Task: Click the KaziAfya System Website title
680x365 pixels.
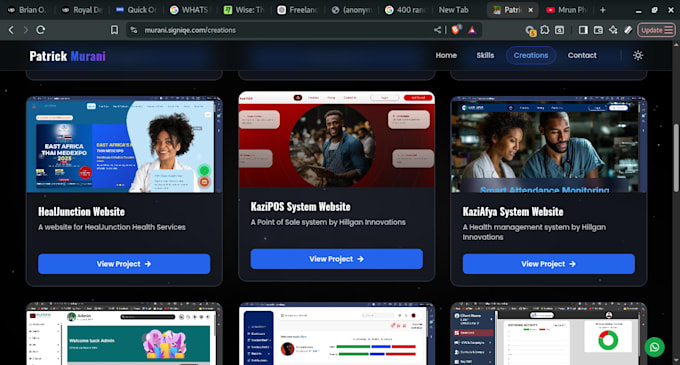Action: [513, 212]
